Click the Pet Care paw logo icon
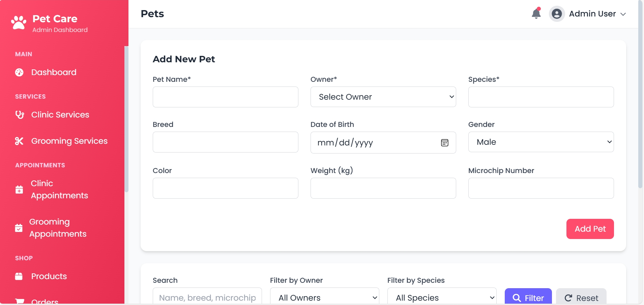 [19, 23]
